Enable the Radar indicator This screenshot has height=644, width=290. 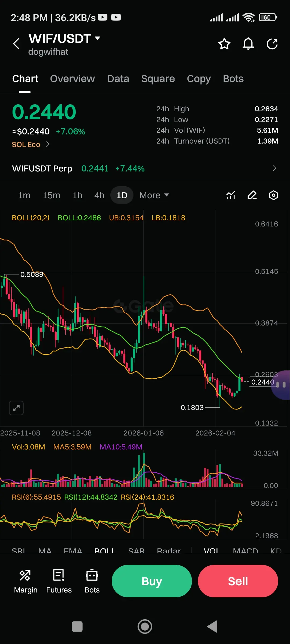click(169, 551)
